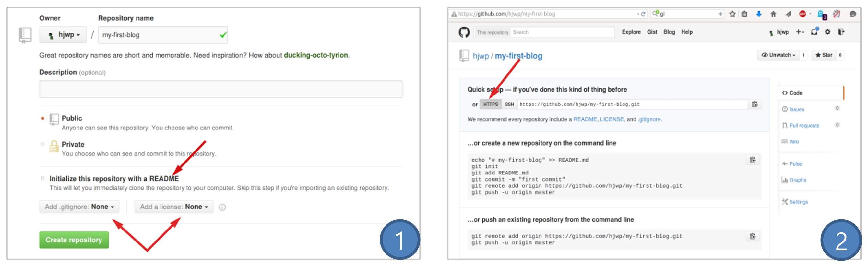Viewport: 868px width, 269px height.
Task: View the stargazers count next to Star
Action: [840, 55]
